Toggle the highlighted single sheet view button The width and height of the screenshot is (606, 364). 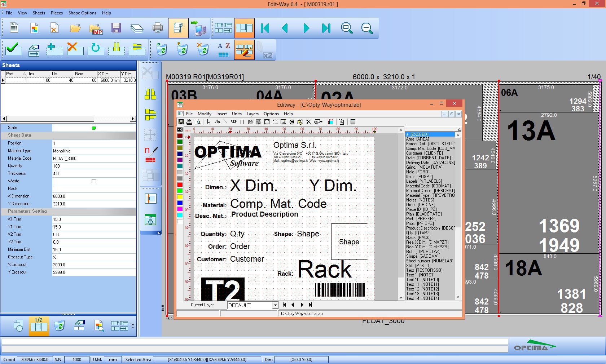pos(244,28)
